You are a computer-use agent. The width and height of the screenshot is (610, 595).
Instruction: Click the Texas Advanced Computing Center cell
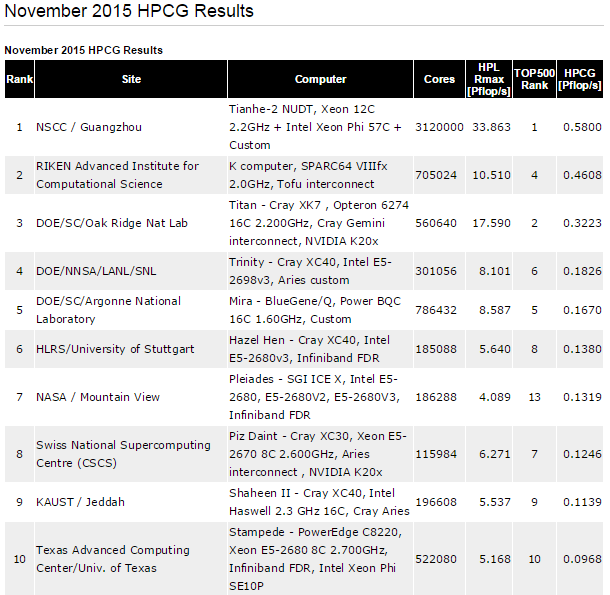click(131, 559)
